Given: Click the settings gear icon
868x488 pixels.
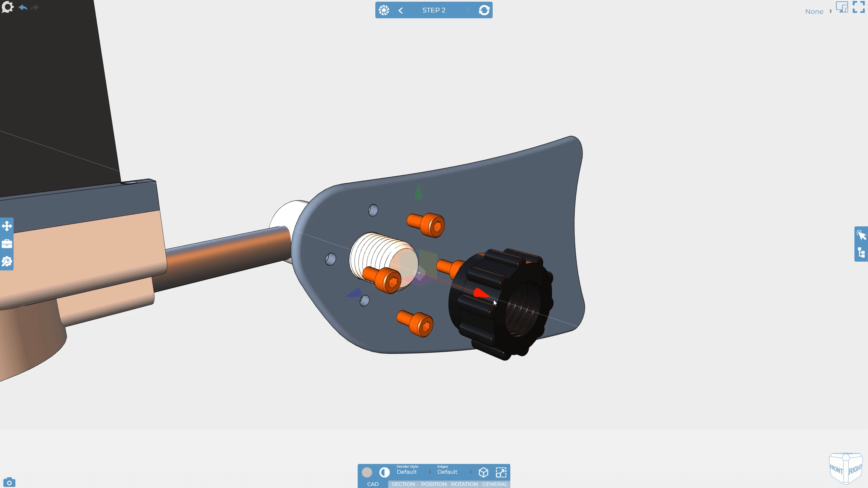Looking at the screenshot, I should pos(7,7).
